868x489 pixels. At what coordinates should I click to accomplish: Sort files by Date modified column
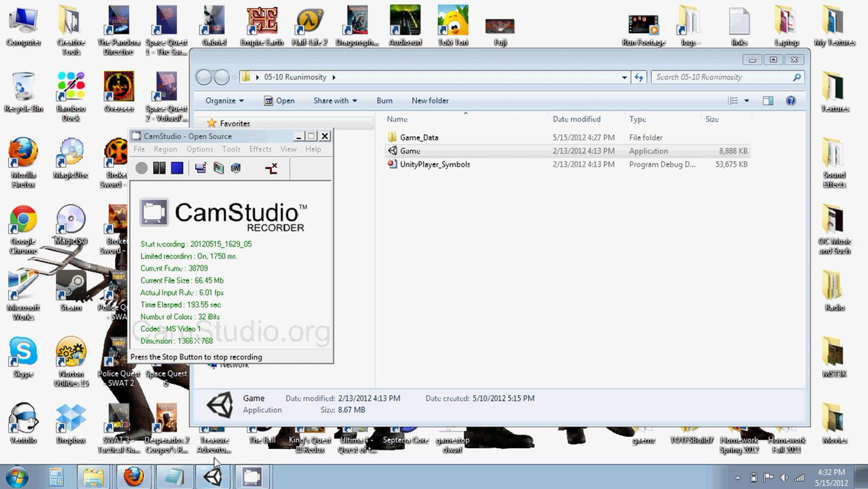(576, 119)
